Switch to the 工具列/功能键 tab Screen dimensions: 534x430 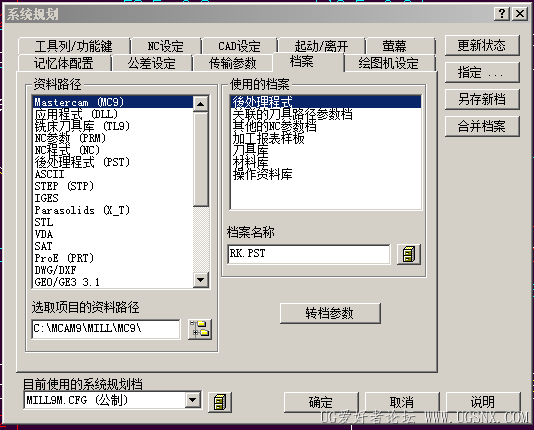click(x=74, y=46)
